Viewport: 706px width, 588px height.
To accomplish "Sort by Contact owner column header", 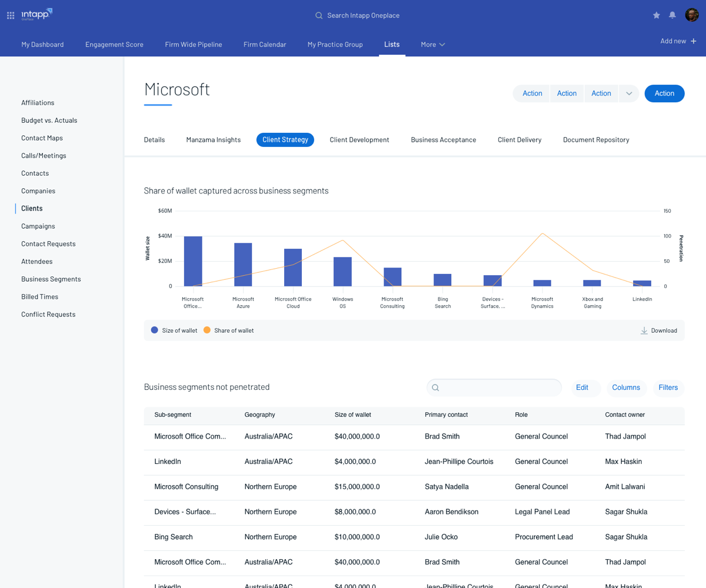I will (625, 415).
